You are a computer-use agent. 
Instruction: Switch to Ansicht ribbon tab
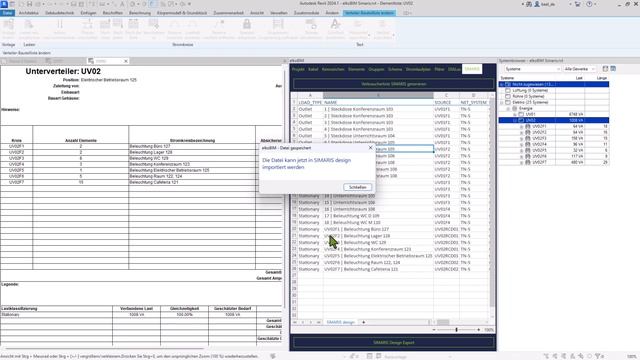pyautogui.click(x=257, y=13)
